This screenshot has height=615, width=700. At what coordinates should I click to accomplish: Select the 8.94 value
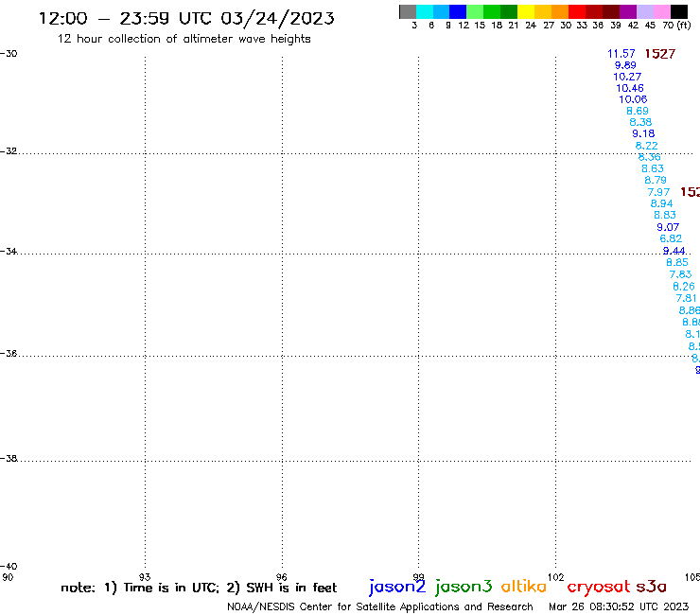[661, 203]
